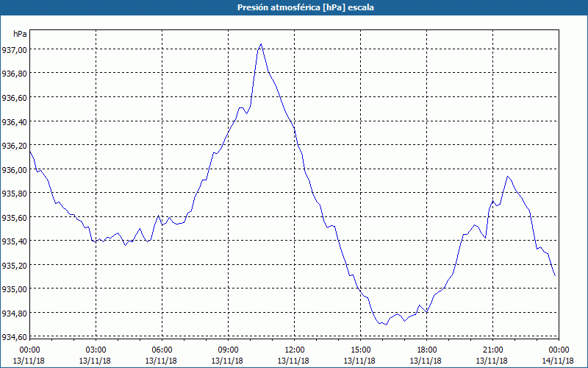The height and width of the screenshot is (368, 588).
Task: Click the 936,00 y-axis value
Action: click(x=14, y=169)
